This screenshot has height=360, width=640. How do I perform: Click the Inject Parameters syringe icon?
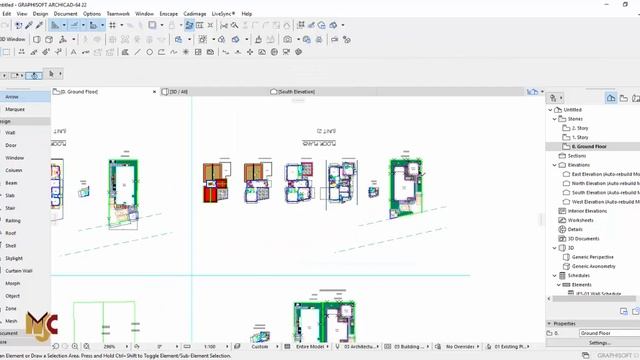[39, 25]
